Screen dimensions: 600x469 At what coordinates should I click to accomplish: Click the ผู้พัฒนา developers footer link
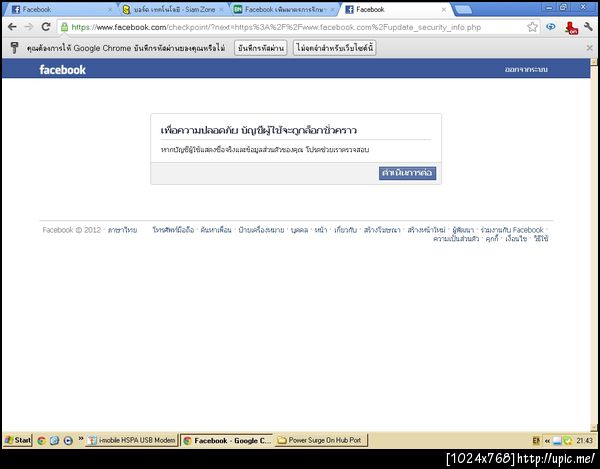click(463, 230)
